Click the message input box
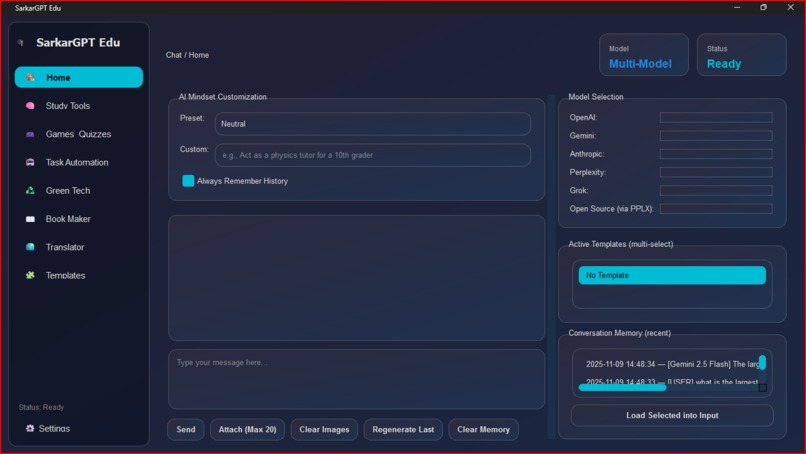Screen dimensions: 806x454 tap(356, 379)
